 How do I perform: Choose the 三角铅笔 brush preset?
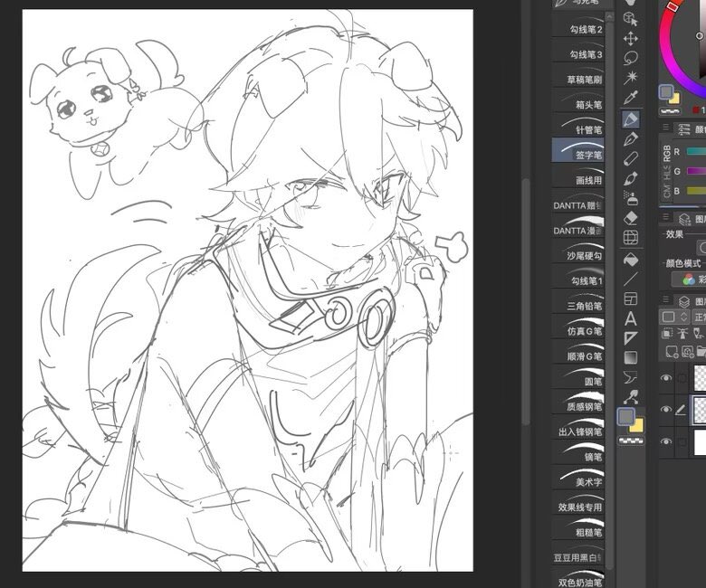click(578, 300)
